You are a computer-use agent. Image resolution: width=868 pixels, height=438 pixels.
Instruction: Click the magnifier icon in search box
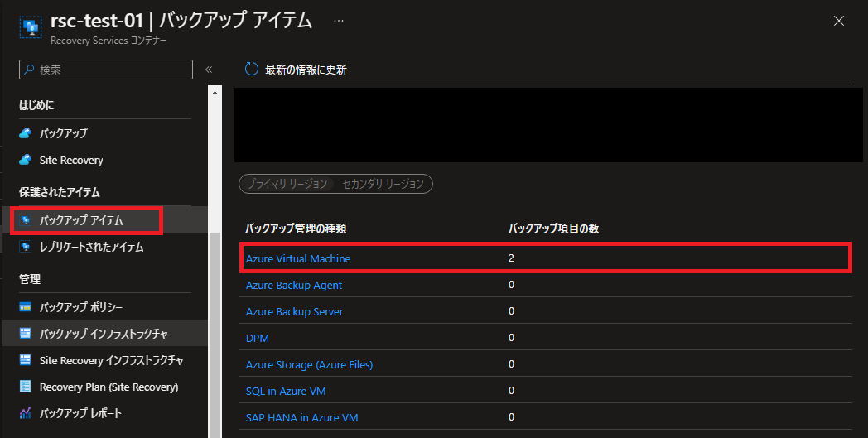coord(29,70)
